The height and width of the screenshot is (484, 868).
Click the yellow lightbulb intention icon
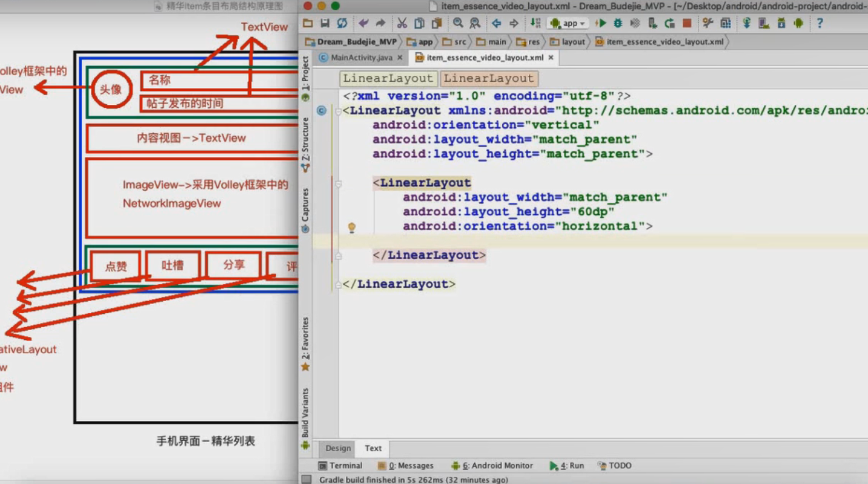(x=352, y=227)
